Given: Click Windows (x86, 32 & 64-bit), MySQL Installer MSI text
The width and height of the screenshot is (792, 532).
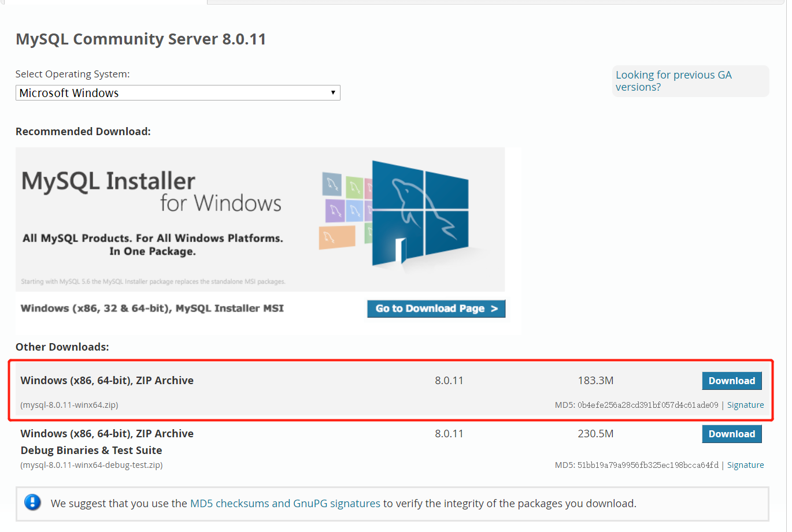Looking at the screenshot, I should click(152, 308).
